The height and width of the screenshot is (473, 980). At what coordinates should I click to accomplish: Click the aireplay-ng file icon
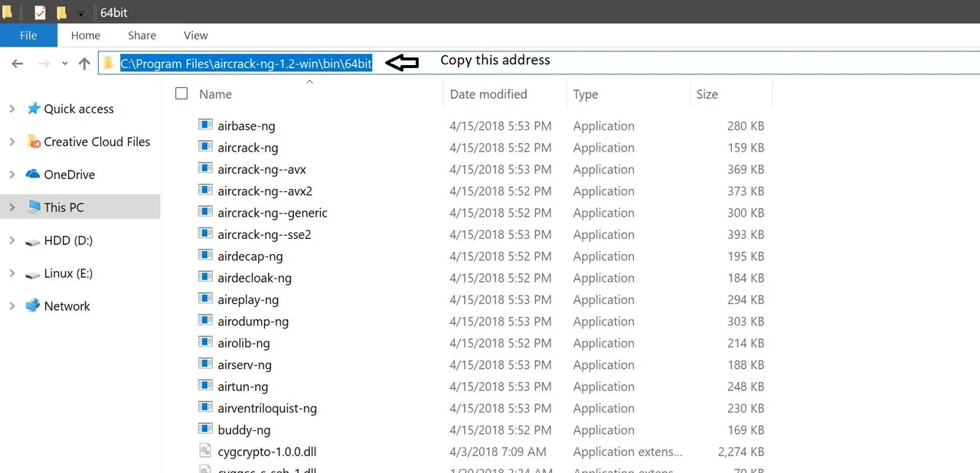[x=205, y=298]
